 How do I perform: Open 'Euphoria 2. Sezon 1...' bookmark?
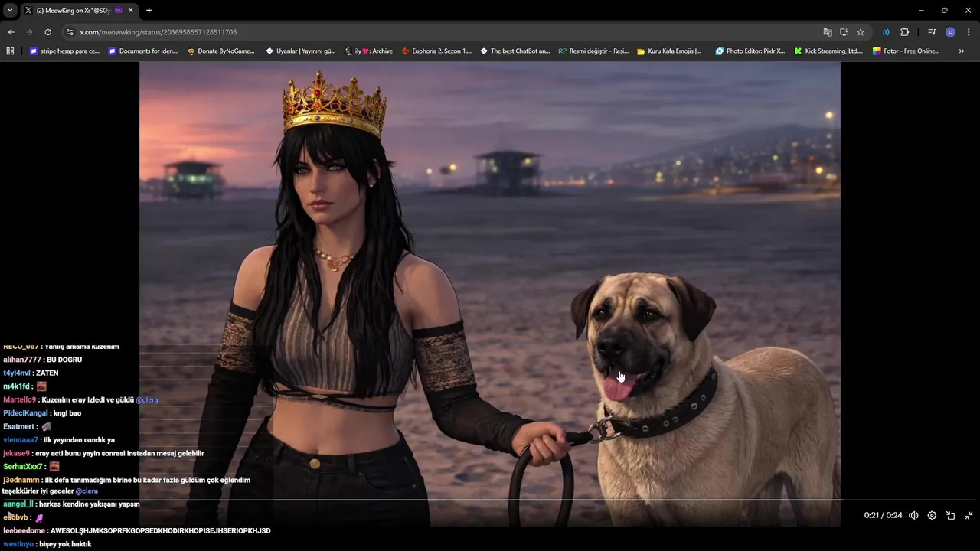tap(436, 51)
